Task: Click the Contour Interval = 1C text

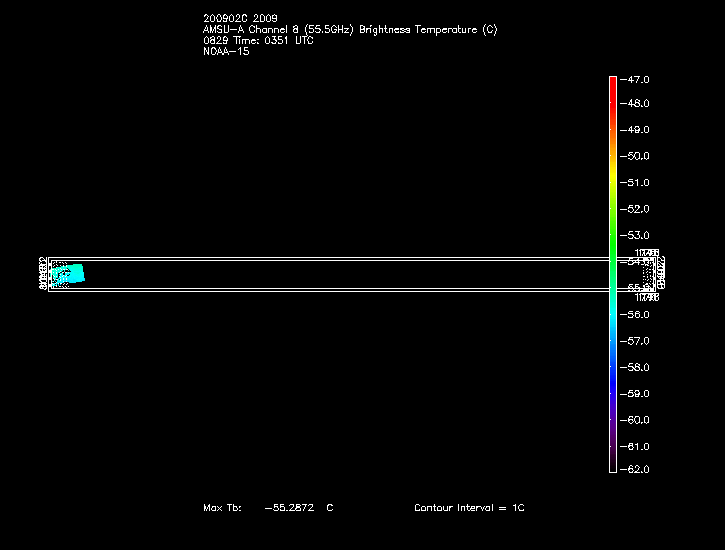Action: click(469, 508)
